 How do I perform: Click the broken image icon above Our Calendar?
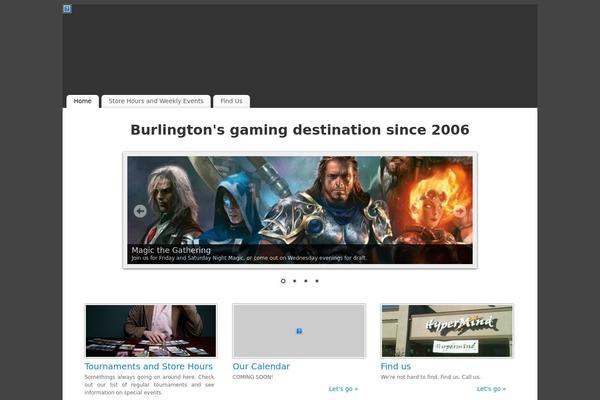click(x=299, y=331)
